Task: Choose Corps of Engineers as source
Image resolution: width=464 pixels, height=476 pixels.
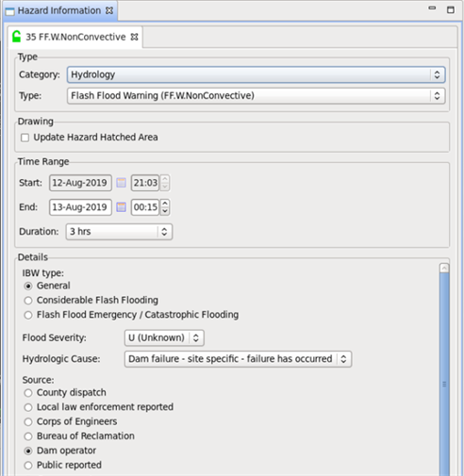Action: click(x=28, y=421)
